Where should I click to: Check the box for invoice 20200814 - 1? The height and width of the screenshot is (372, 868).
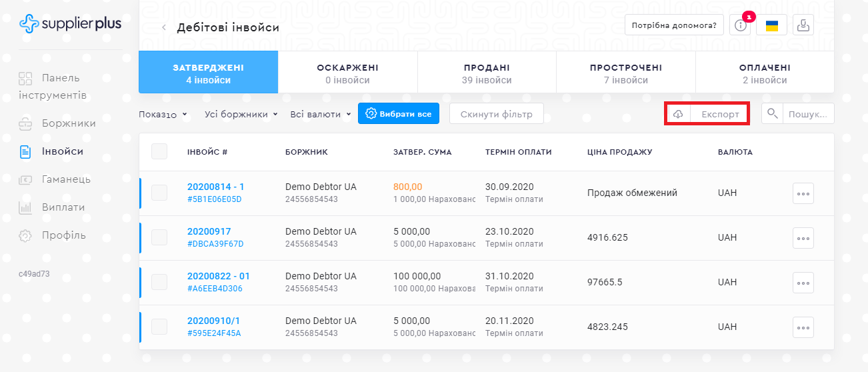pyautogui.click(x=159, y=193)
